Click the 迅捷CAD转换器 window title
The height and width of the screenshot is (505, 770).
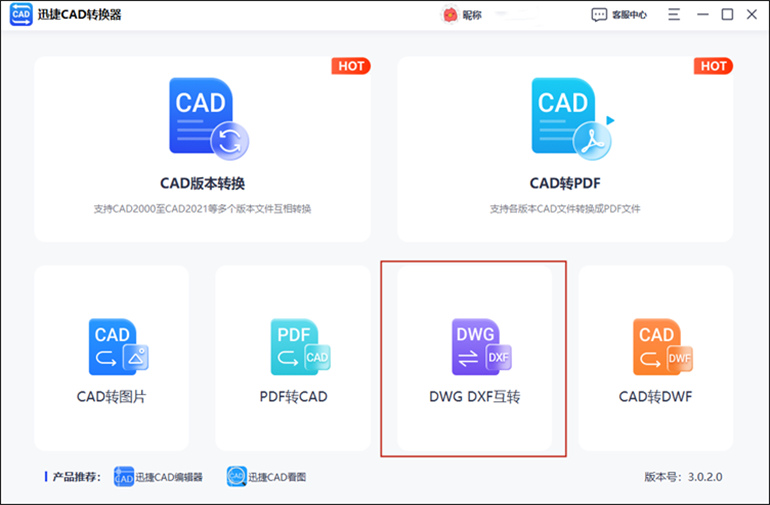(79, 15)
